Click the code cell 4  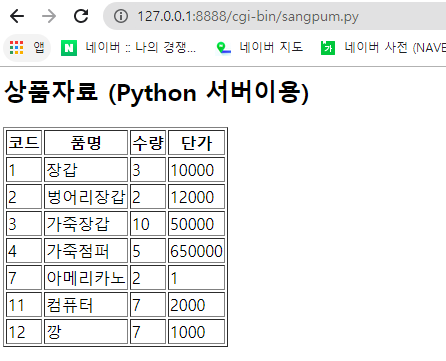(x=24, y=251)
